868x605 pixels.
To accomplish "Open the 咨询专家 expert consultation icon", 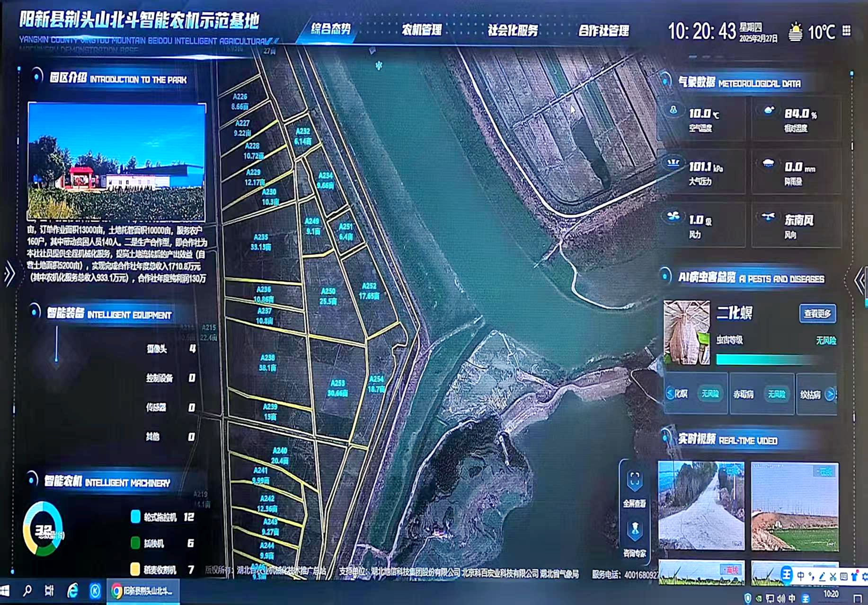I will click(x=635, y=531).
